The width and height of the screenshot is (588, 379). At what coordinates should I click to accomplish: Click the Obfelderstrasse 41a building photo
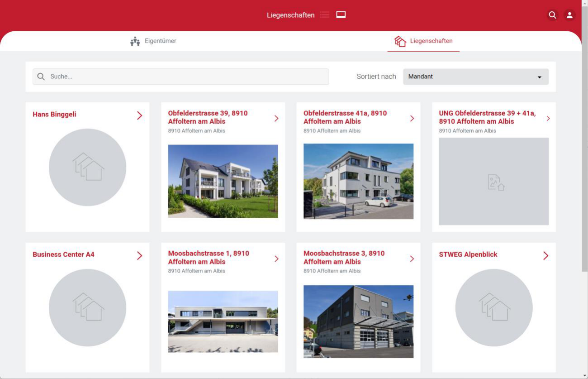[x=358, y=182]
